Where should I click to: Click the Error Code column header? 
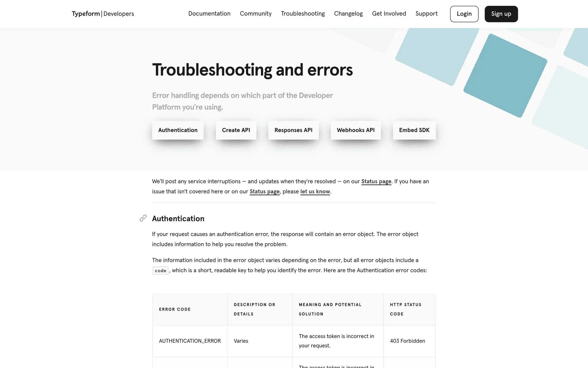point(175,309)
